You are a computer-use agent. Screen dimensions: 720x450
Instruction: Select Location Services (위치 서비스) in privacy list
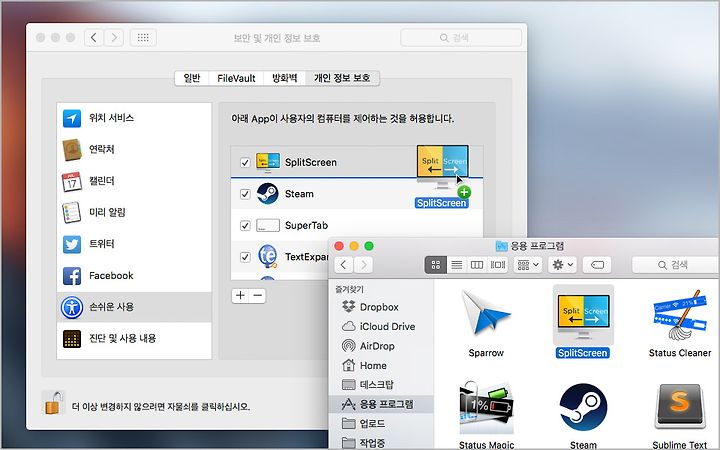point(134,118)
